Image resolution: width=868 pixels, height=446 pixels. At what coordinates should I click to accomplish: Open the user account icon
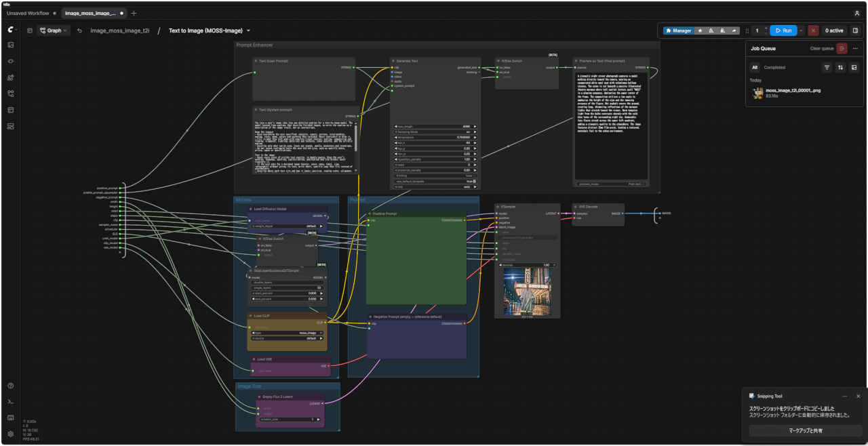(857, 13)
